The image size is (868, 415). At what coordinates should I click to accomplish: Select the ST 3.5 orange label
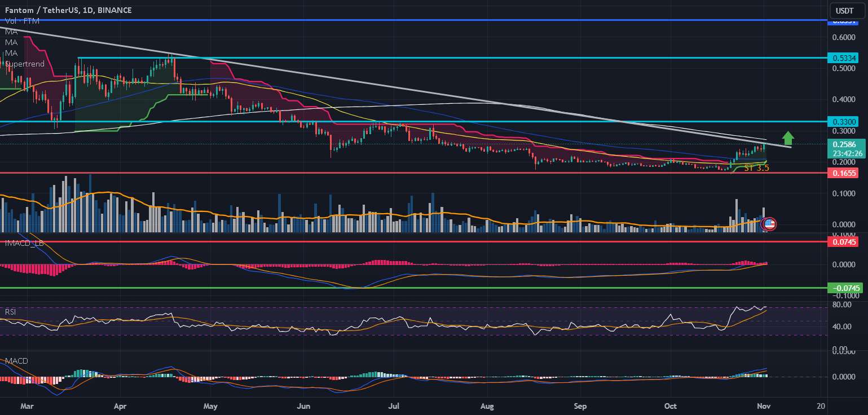click(756, 167)
